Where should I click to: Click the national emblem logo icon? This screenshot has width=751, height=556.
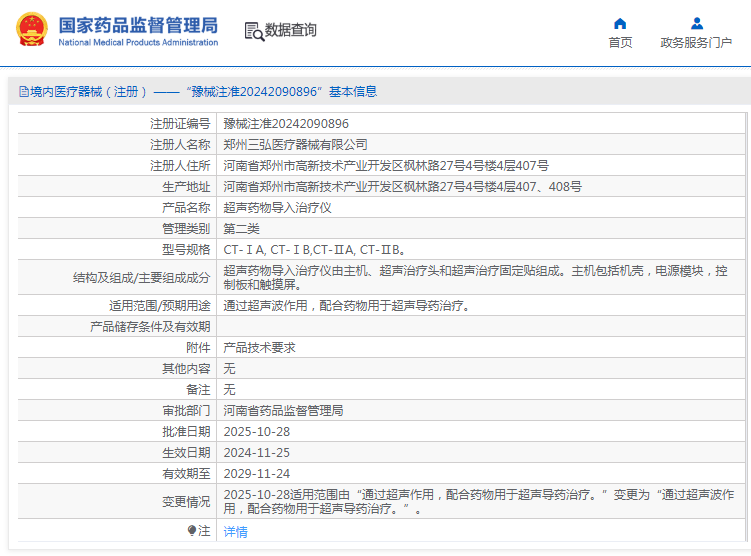[32, 30]
